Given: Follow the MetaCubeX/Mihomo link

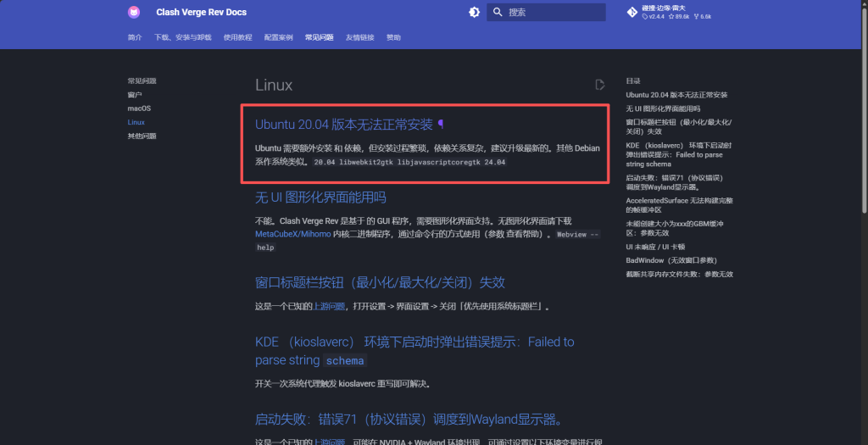Looking at the screenshot, I should pyautogui.click(x=292, y=233).
